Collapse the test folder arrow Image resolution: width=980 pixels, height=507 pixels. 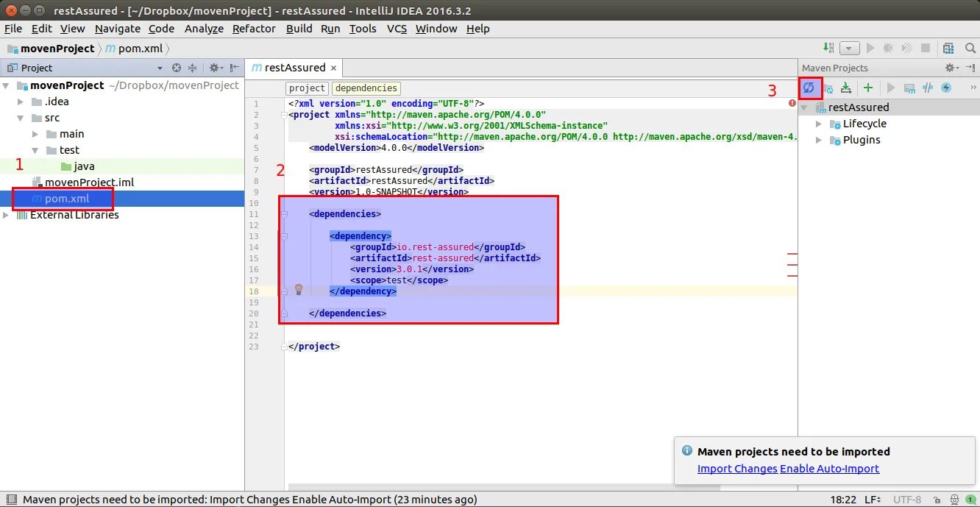click(x=35, y=150)
